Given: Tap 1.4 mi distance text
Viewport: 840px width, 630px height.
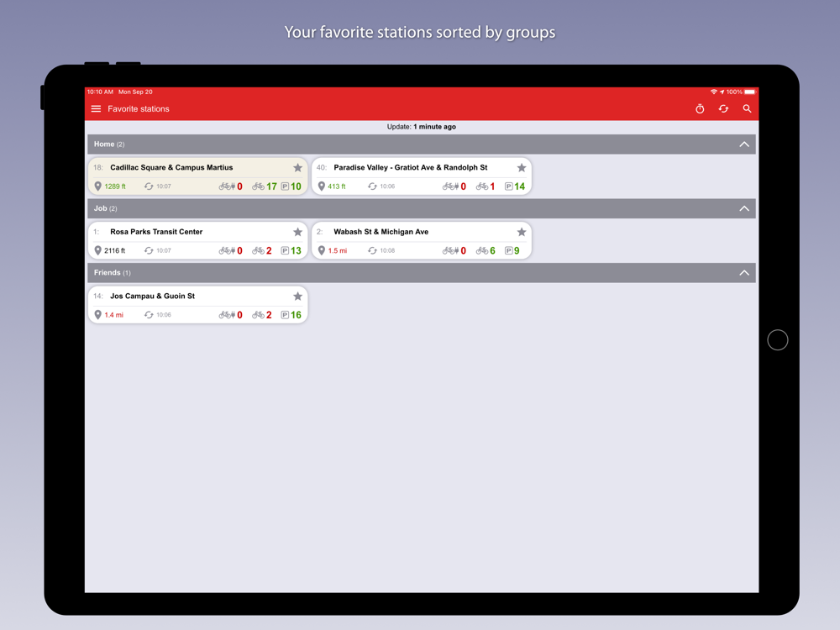Looking at the screenshot, I should (113, 315).
